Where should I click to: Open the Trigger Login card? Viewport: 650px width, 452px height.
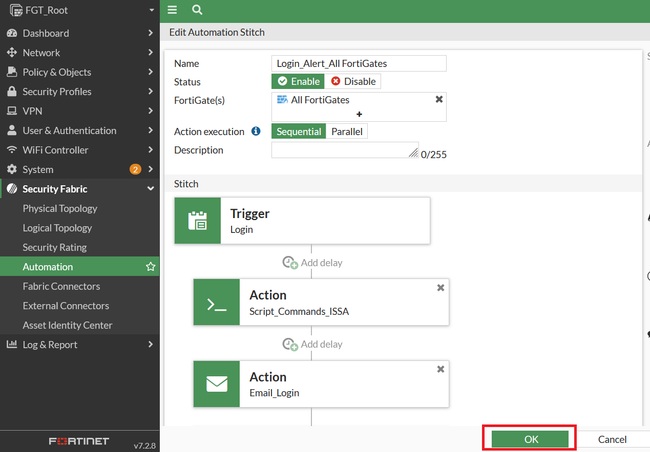coord(303,221)
